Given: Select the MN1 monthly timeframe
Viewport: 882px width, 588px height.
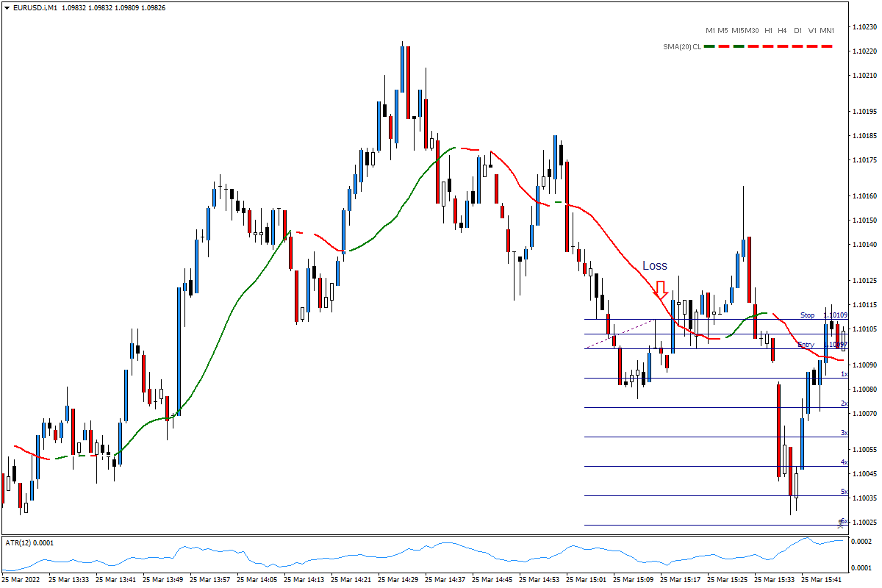Looking at the screenshot, I should [826, 31].
